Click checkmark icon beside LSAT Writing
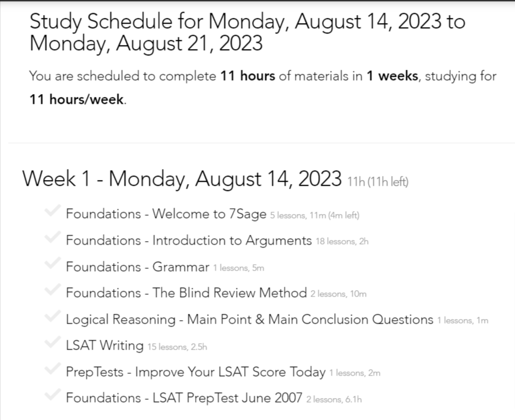The height and width of the screenshot is (420, 515). 53,344
